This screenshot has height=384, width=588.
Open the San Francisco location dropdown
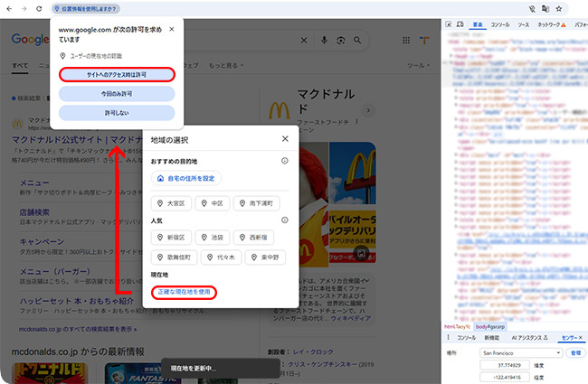click(x=521, y=353)
